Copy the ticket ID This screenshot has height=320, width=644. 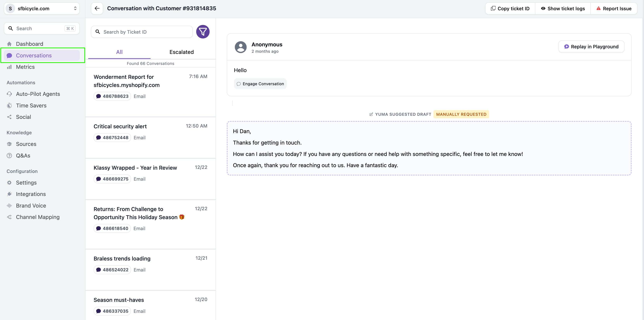tap(510, 9)
